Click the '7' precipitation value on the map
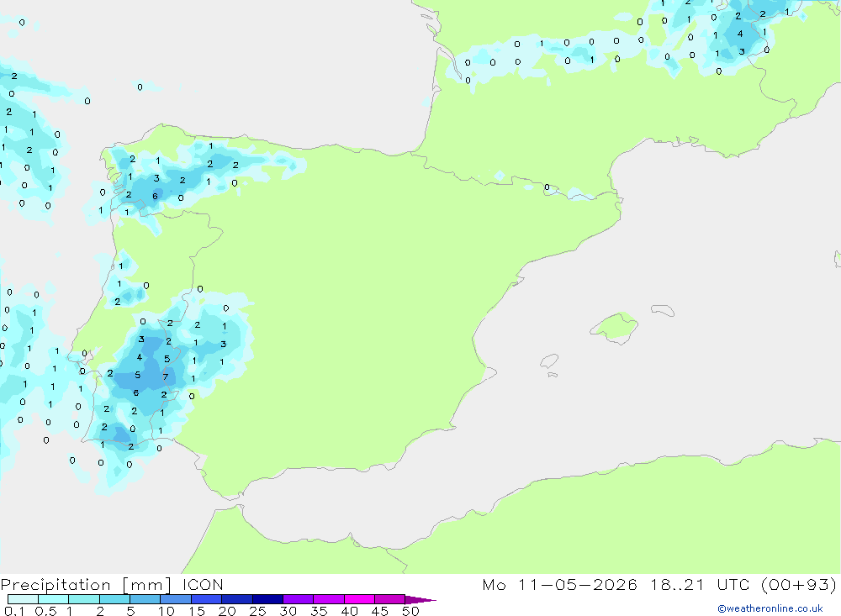 tap(166, 376)
